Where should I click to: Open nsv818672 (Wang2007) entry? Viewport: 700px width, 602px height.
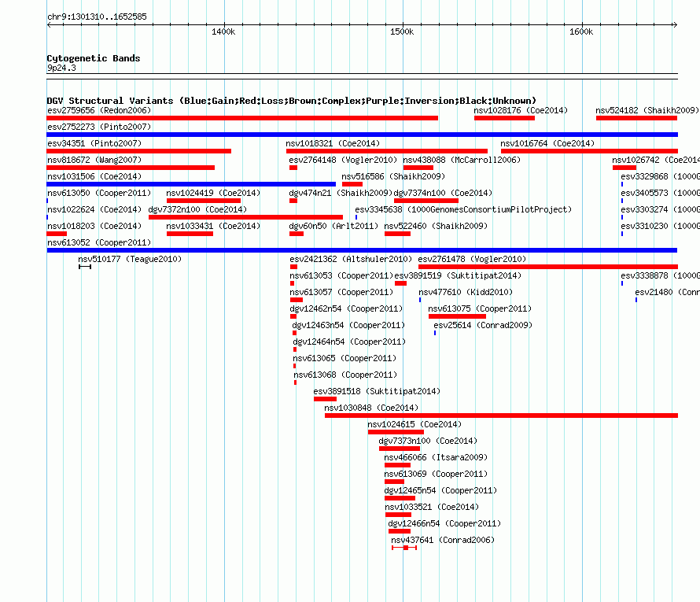point(94,160)
